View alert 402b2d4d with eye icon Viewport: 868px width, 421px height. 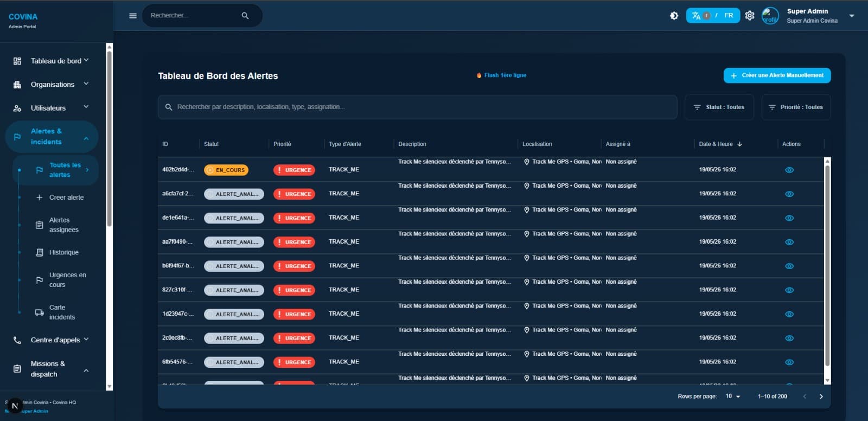point(789,170)
